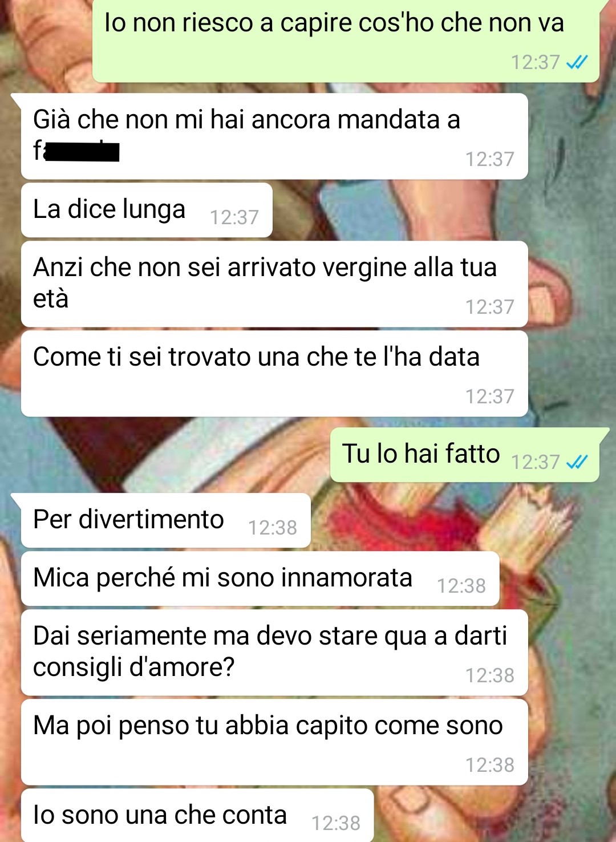Select the "Tu lo hai fatto" sent message
This screenshot has width=616, height=842.
(x=465, y=455)
